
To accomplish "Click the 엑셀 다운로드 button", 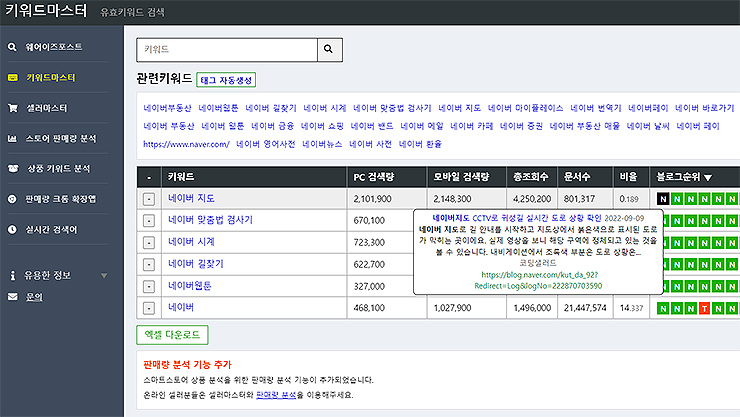I will pyautogui.click(x=172, y=335).
